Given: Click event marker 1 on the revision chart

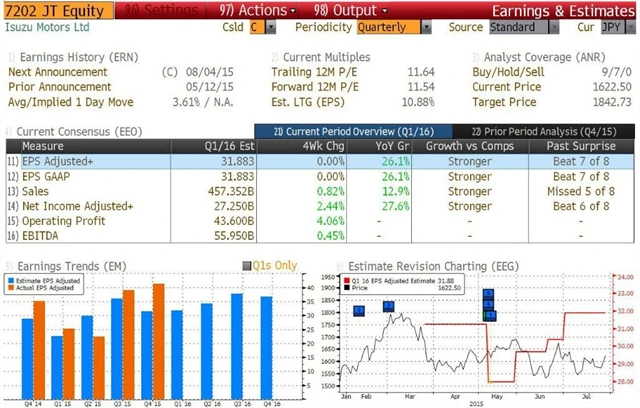Looking at the screenshot, I should pos(490,315).
